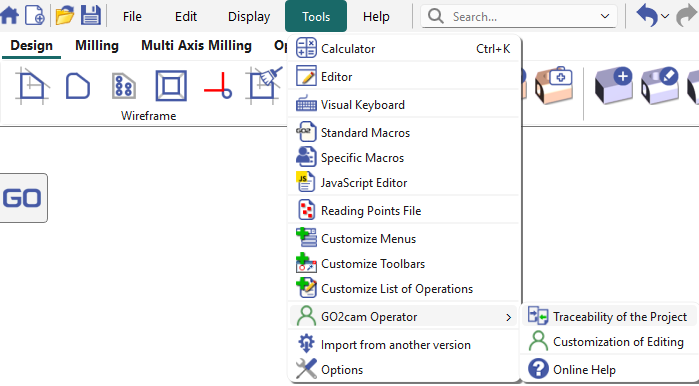This screenshot has height=386, width=699.
Task: Expand the Search box dropdown arrow
Action: tap(604, 16)
